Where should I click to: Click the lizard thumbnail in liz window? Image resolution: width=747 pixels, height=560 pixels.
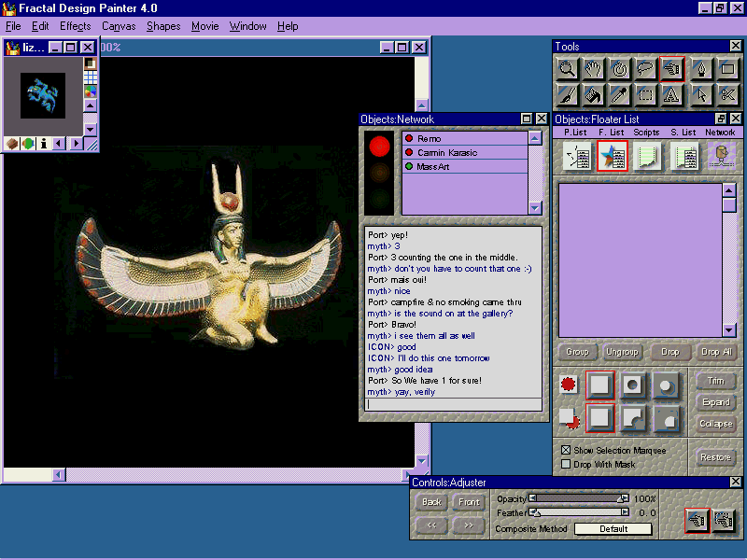[43, 95]
